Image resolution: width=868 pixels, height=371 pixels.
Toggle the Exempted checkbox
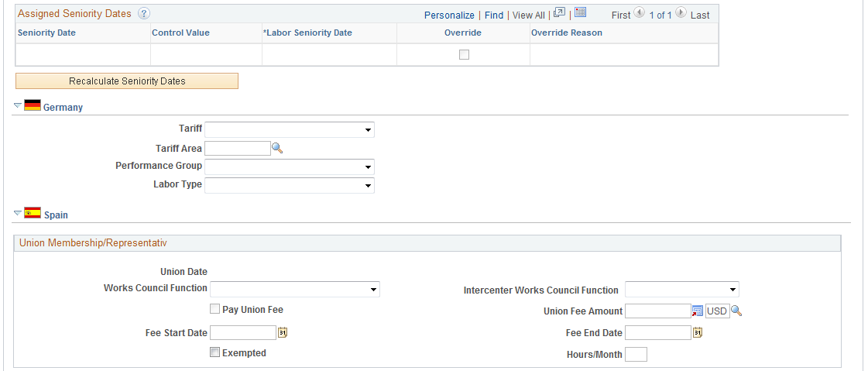click(x=214, y=352)
